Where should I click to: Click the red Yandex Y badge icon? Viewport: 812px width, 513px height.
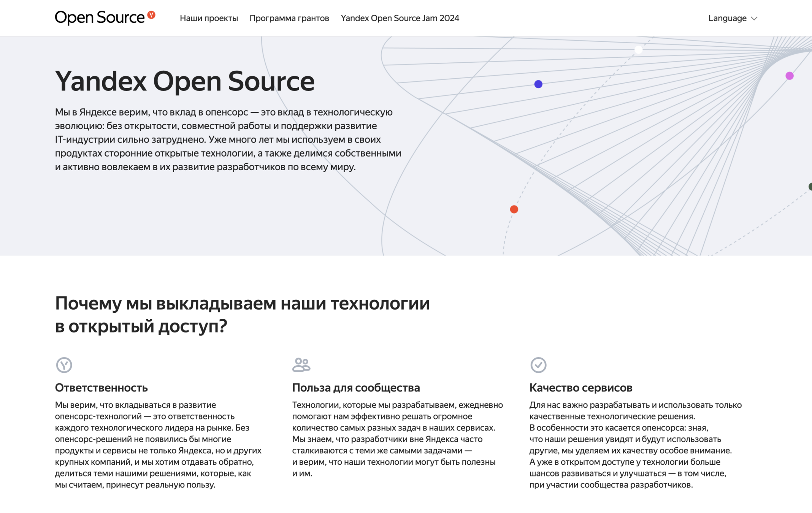(151, 15)
